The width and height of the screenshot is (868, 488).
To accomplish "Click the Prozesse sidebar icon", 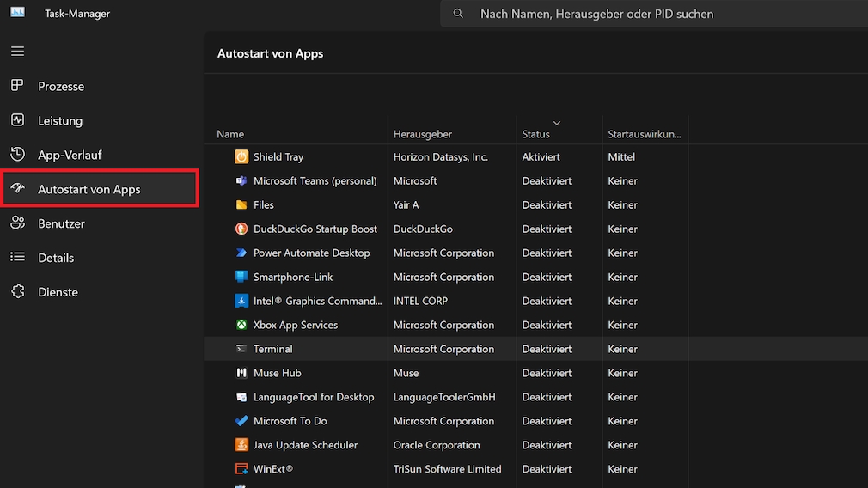I will tap(18, 85).
